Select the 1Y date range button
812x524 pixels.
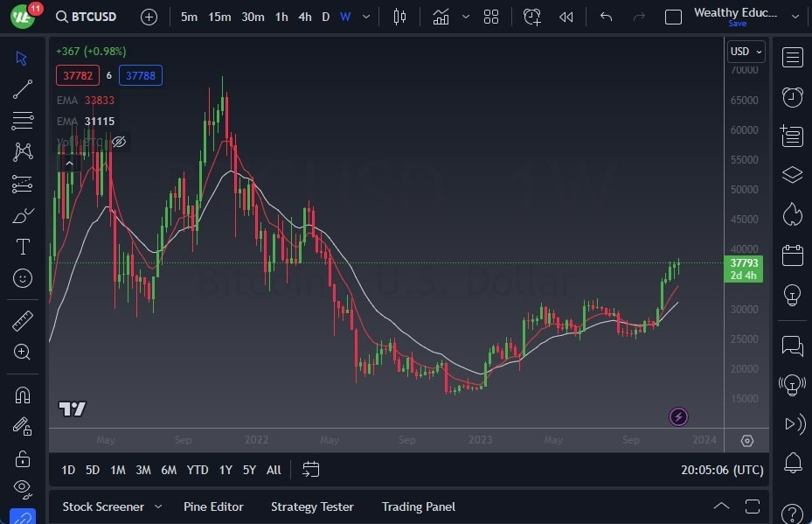225,470
